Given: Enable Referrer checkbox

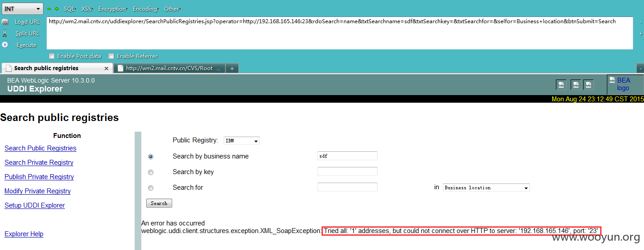Looking at the screenshot, I should tap(111, 56).
